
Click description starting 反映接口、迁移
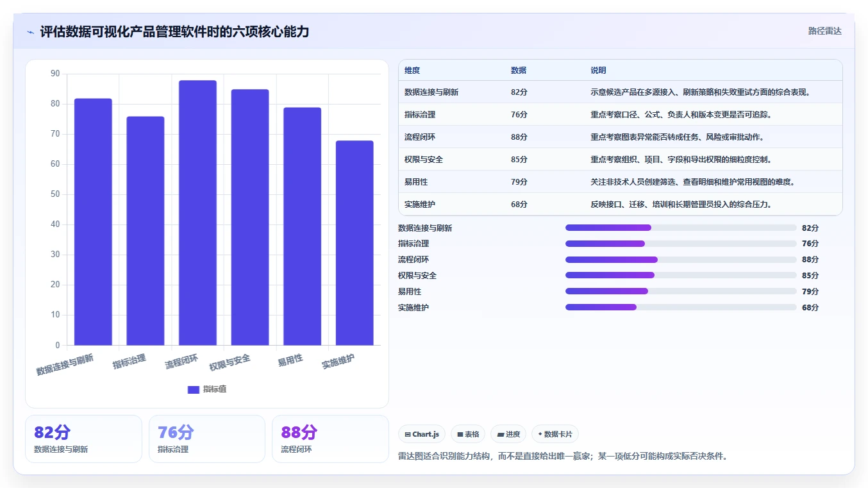tap(681, 205)
